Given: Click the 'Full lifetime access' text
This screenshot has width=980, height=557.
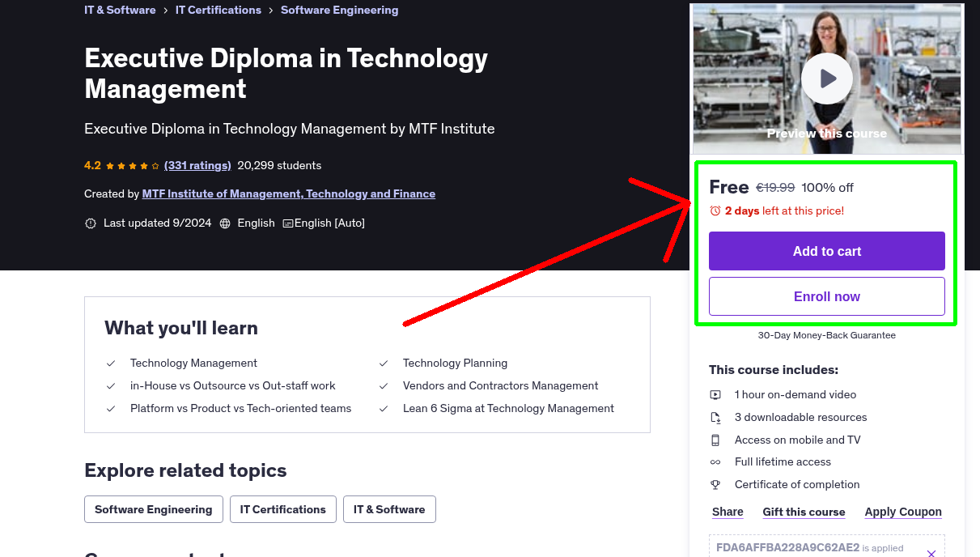Looking at the screenshot, I should point(783,462).
